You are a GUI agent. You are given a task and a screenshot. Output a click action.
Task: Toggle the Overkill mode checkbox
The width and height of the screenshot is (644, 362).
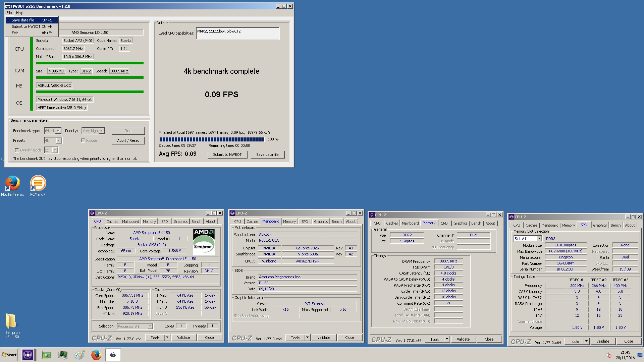[17, 150]
